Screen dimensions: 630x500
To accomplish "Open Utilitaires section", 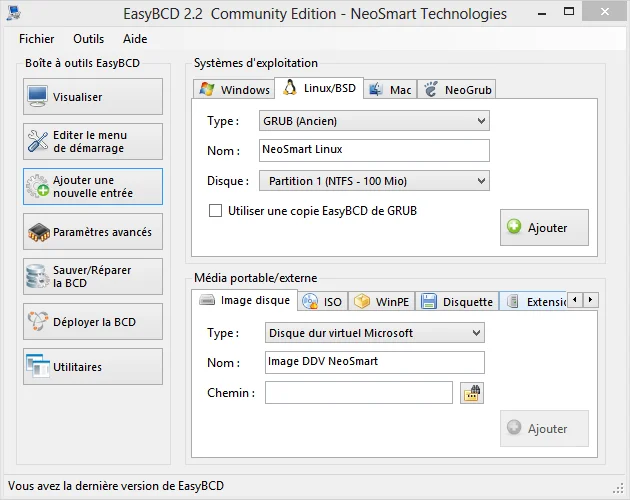I will click(x=93, y=367).
